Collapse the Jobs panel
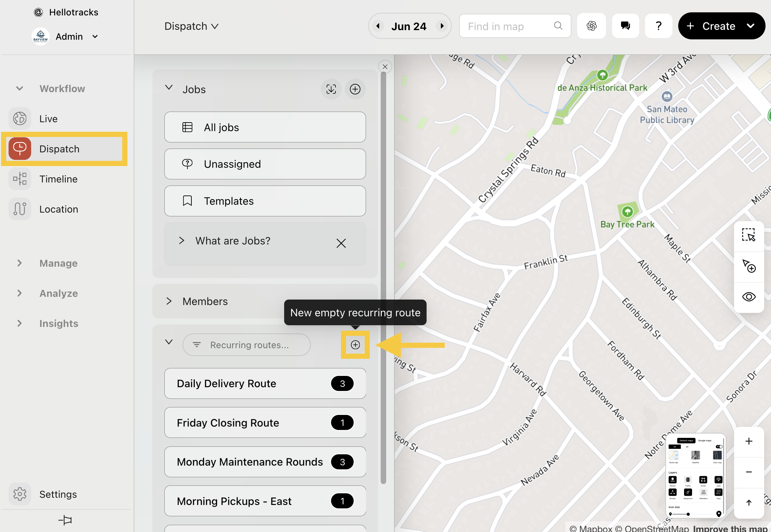 click(x=169, y=88)
